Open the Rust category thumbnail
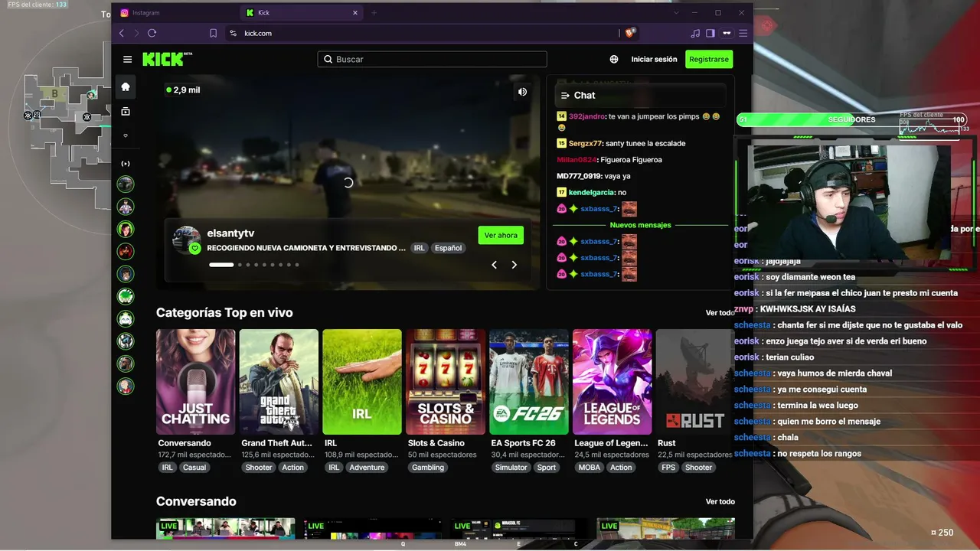980x551 pixels. tap(694, 382)
